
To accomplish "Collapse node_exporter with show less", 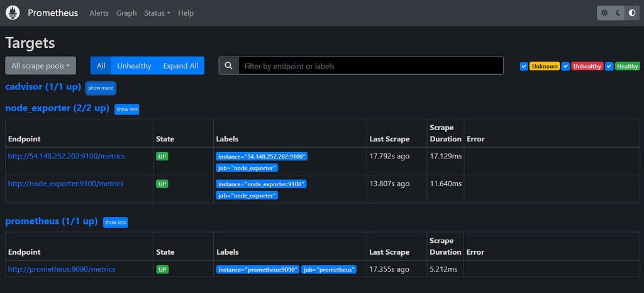I will pyautogui.click(x=127, y=109).
